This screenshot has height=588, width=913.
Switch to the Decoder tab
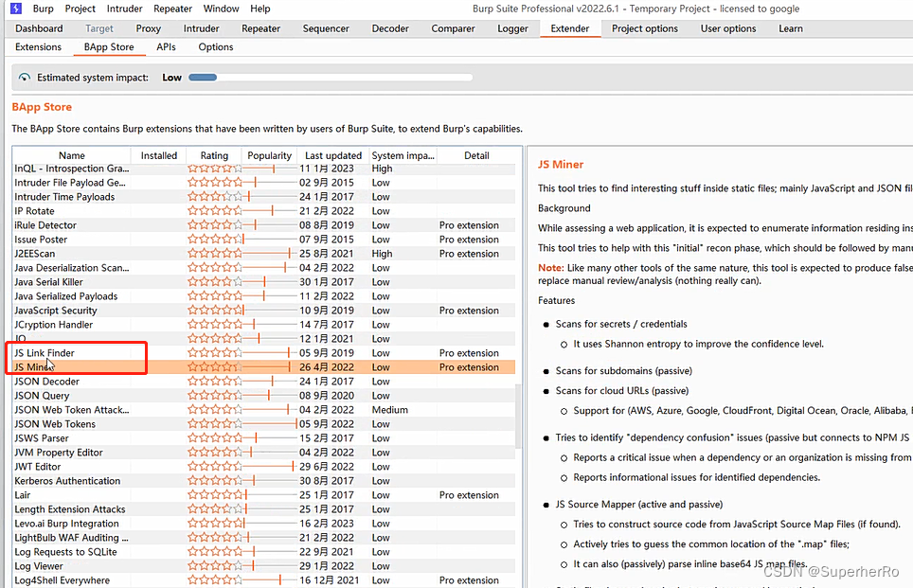[390, 28]
